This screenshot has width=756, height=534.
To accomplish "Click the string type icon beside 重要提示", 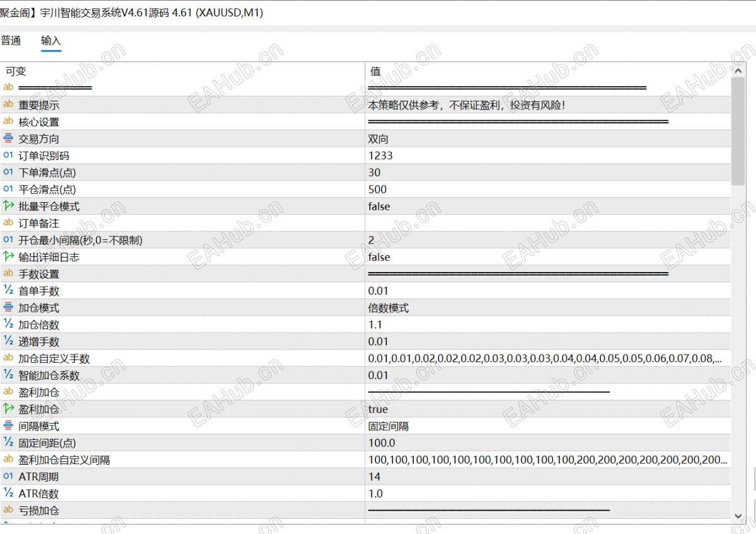I will tap(8, 105).
